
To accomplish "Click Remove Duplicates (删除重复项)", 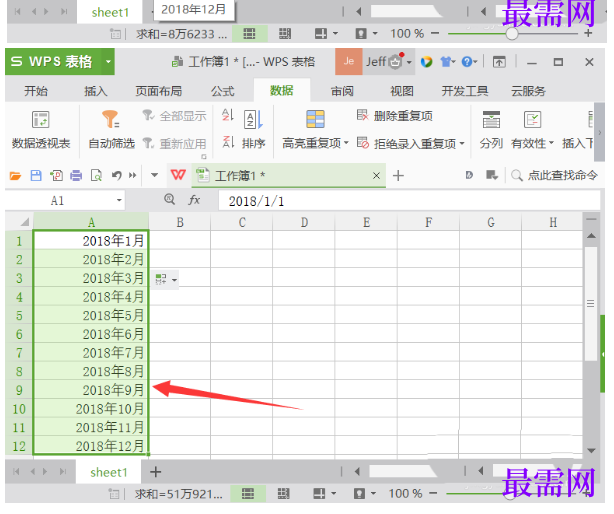I will click(x=395, y=116).
